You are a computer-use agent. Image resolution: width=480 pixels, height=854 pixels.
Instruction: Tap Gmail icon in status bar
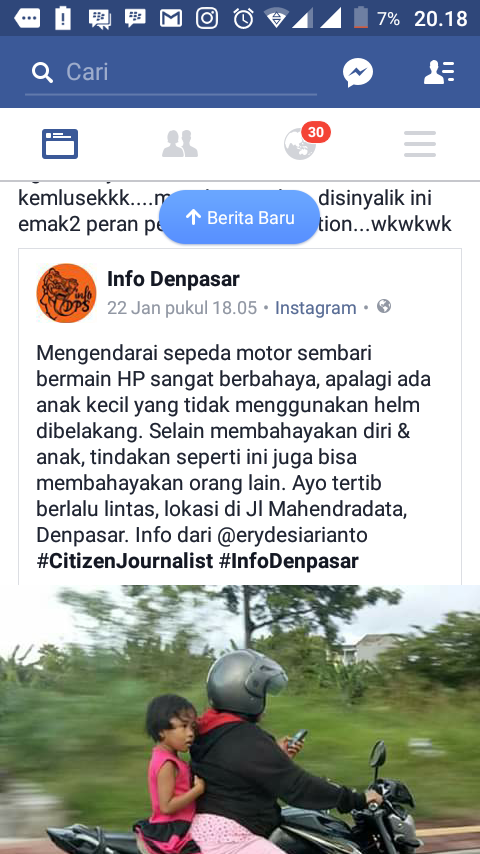click(171, 19)
